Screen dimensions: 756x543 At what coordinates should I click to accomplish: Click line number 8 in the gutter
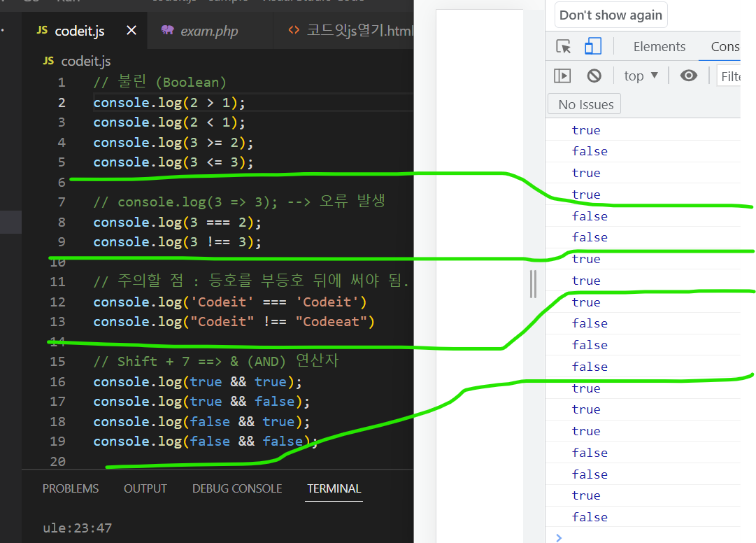[x=62, y=223]
